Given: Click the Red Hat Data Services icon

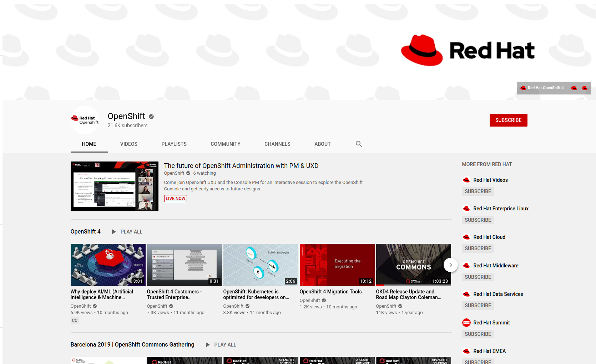Looking at the screenshot, I should [466, 294].
